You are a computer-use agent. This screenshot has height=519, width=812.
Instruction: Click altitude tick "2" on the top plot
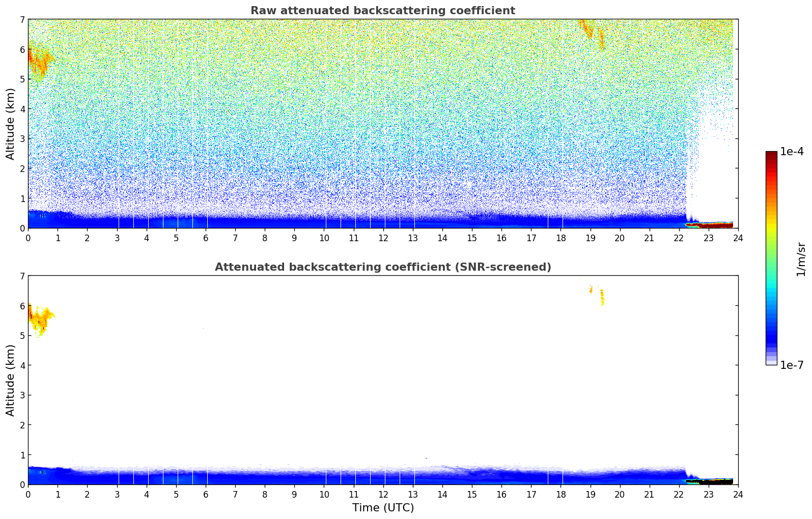tap(22, 168)
